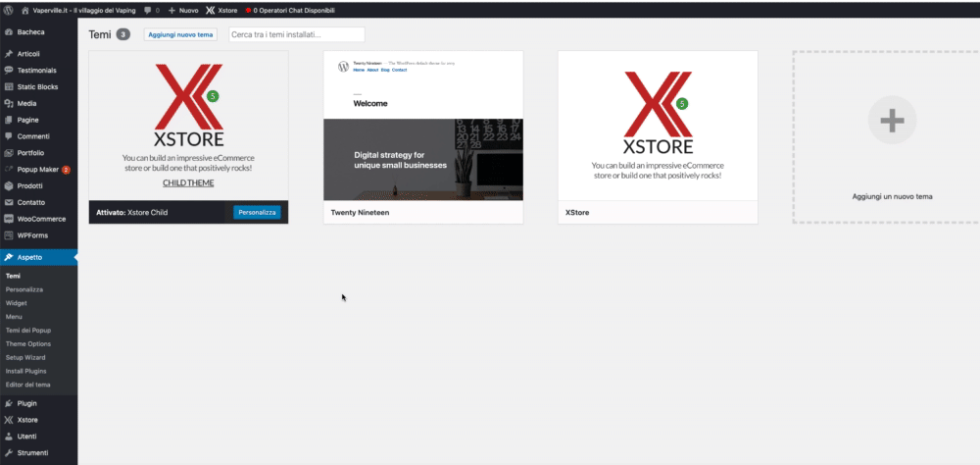The image size is (980, 465).
Task: Click the Popup Maker rocket icon
Action: pyautogui.click(x=9, y=169)
